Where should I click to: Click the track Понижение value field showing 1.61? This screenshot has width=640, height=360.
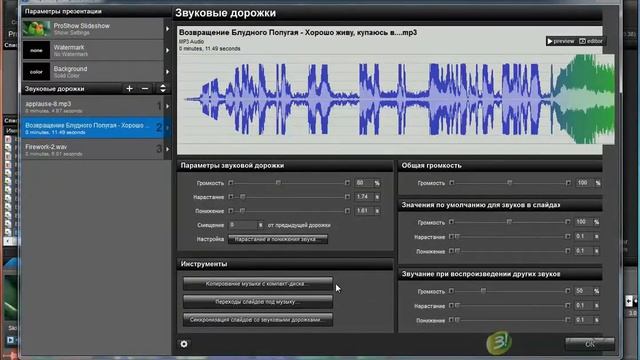click(363, 211)
